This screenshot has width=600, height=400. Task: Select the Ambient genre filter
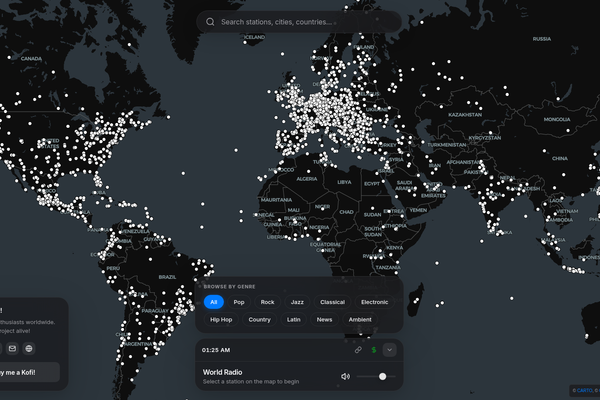pos(360,319)
